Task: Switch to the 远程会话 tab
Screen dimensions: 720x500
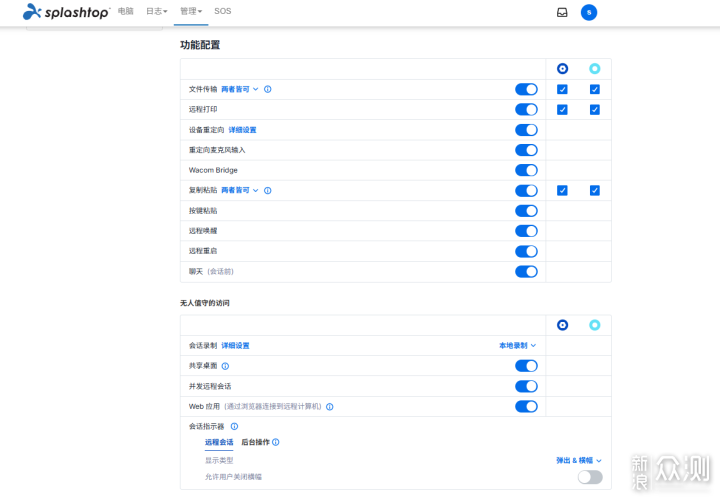Action: point(219,442)
